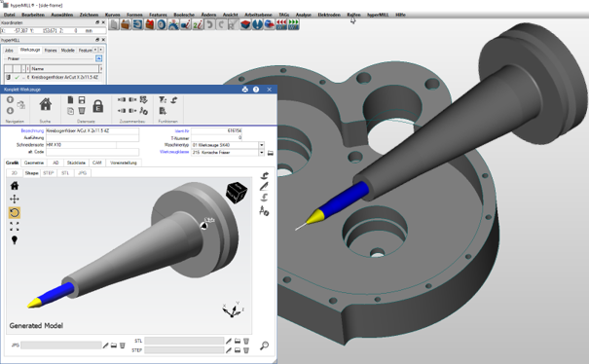Click the Ident-Nr field

point(216,130)
